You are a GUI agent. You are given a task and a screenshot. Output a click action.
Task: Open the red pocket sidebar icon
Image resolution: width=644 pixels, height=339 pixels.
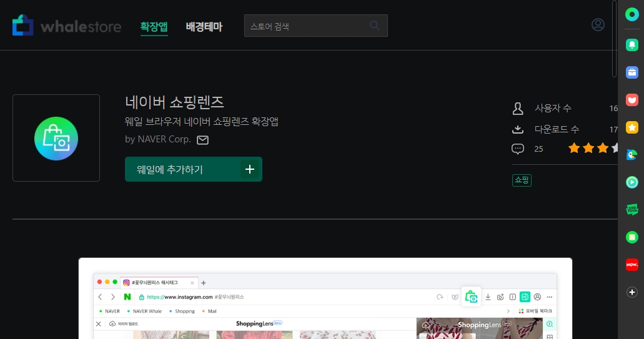pos(632,100)
